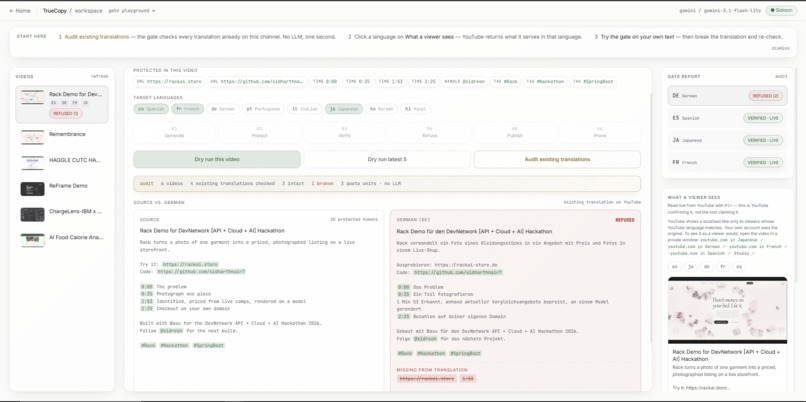Click the REFUSED (1) badge on Rack Demo
The width and height of the screenshot is (806, 402).
(65, 113)
